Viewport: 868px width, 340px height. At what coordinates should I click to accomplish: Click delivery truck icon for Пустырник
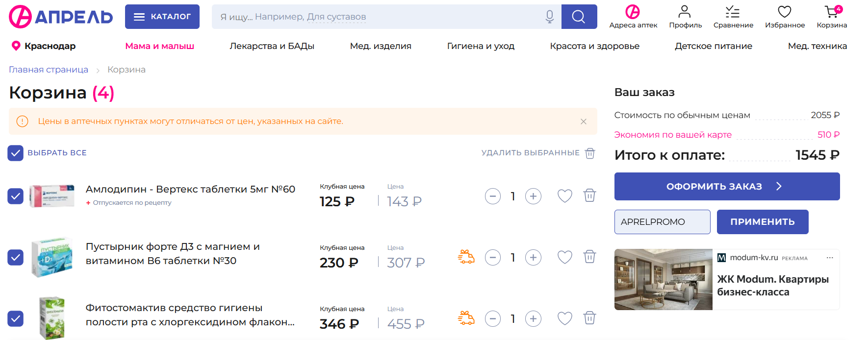click(x=466, y=257)
